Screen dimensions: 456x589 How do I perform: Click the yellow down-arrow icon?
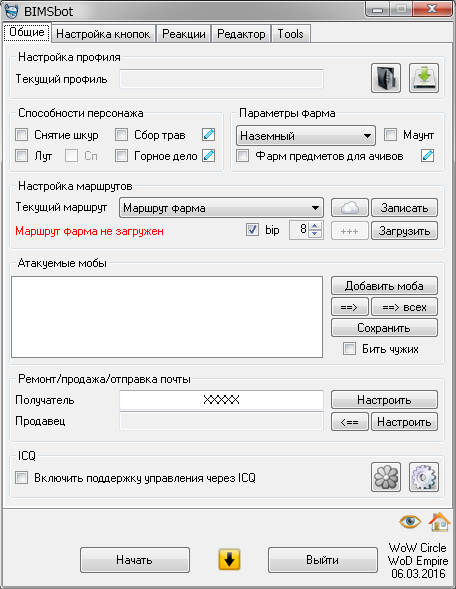(x=229, y=560)
